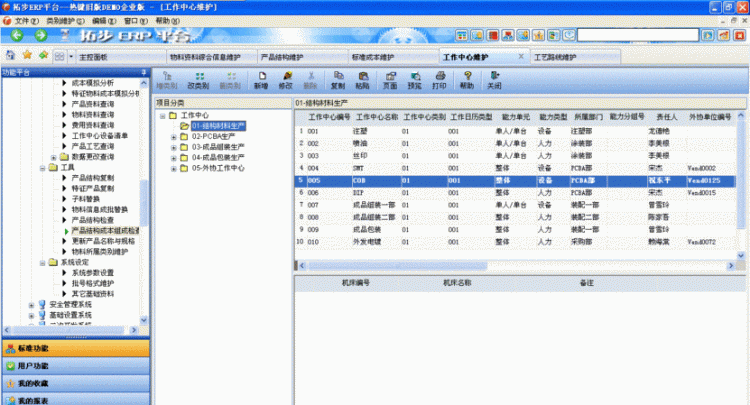Click the red book icon in the header bar
The image size is (750, 405).
coord(493,35)
